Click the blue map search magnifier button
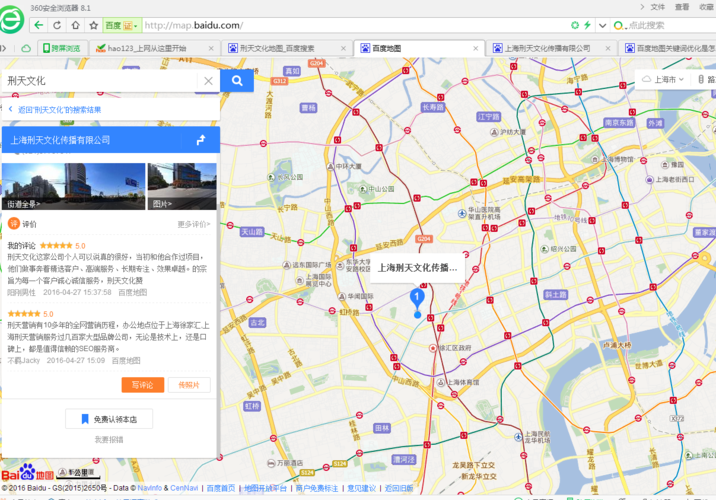Viewport: 716px width, 500px height. (x=237, y=81)
